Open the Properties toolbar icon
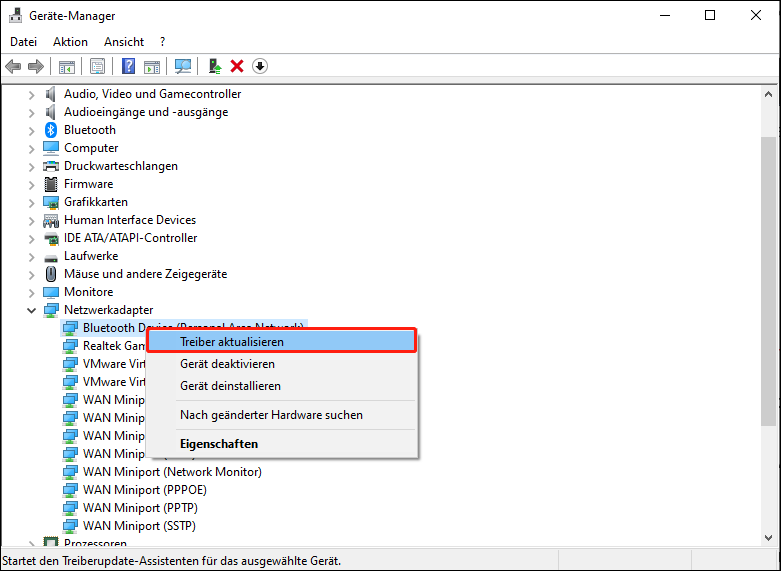 (98, 66)
